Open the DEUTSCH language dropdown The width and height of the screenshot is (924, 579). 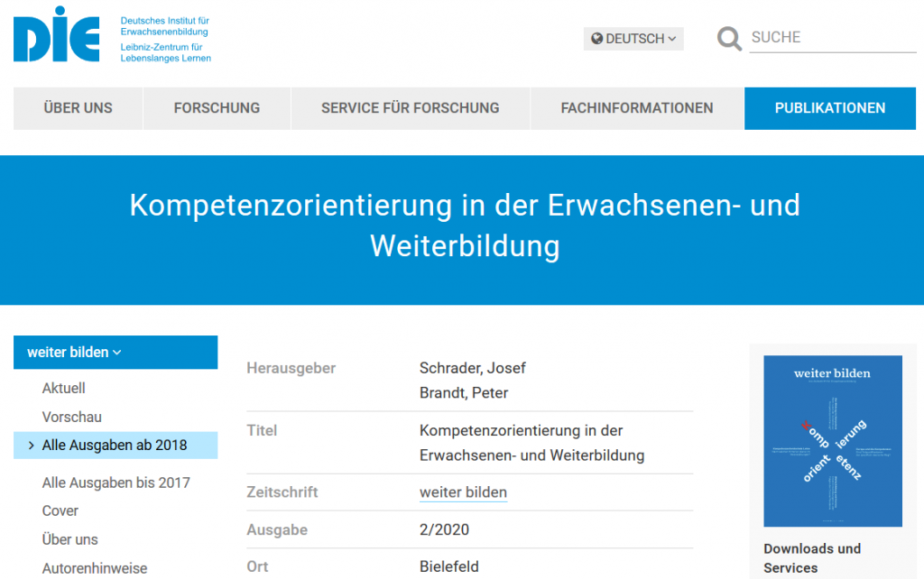tap(633, 39)
